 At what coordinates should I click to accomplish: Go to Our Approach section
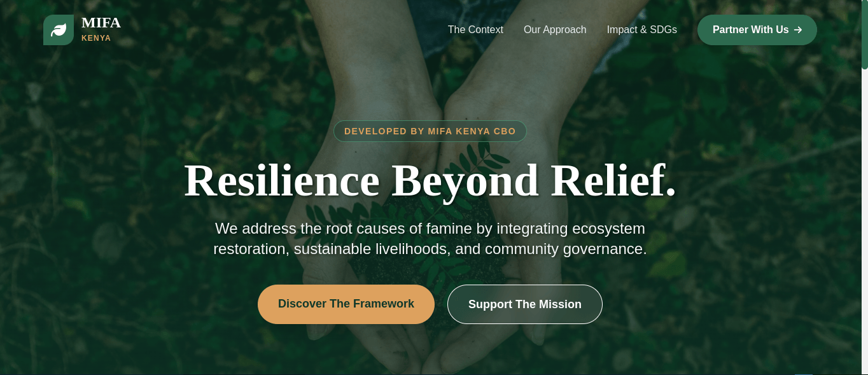pos(555,30)
